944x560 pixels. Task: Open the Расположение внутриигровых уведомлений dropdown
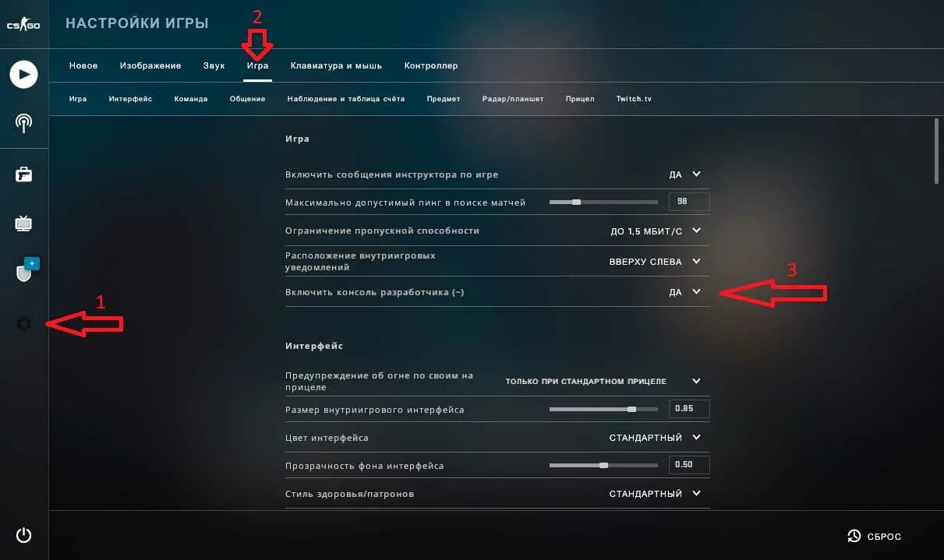click(x=656, y=262)
